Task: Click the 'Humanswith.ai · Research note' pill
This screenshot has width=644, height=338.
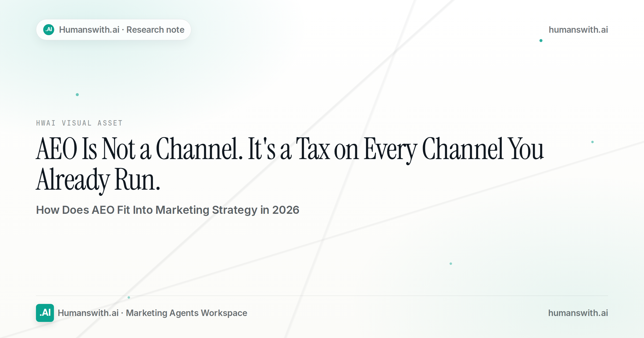Action: [x=114, y=30]
